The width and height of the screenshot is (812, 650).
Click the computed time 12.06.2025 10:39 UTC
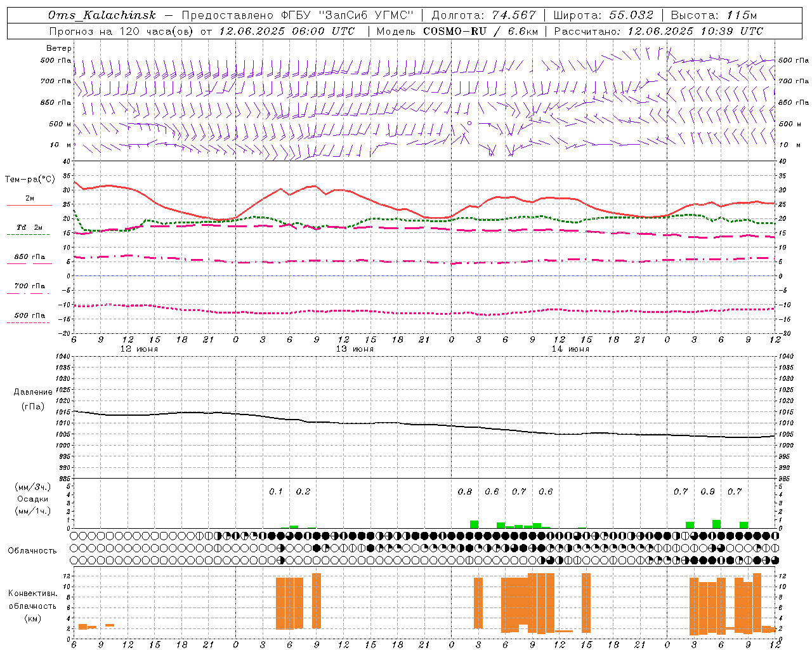point(695,31)
